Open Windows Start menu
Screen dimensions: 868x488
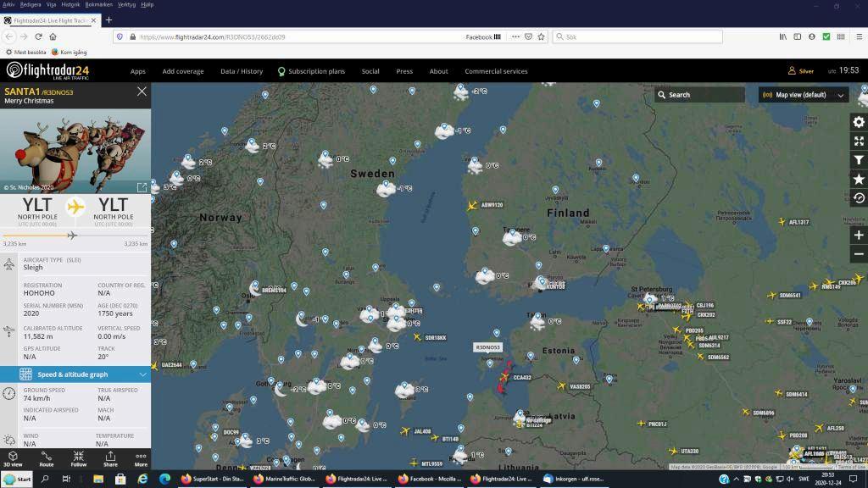(x=17, y=480)
